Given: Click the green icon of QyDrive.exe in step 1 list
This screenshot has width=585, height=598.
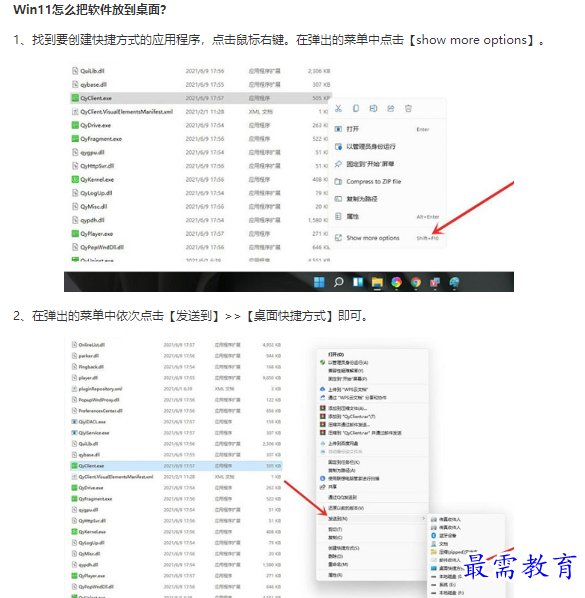Looking at the screenshot, I should pyautogui.click(x=75, y=125).
